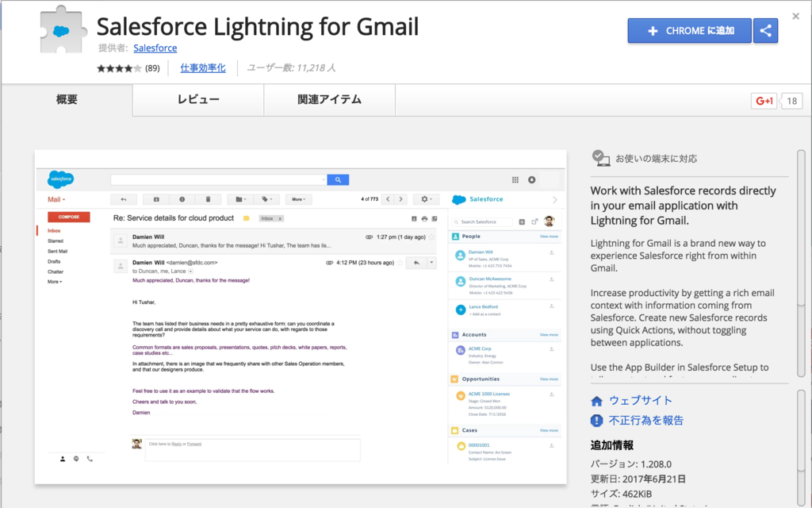Click the star rating next to (89)
The height and width of the screenshot is (508, 812).
(x=119, y=68)
